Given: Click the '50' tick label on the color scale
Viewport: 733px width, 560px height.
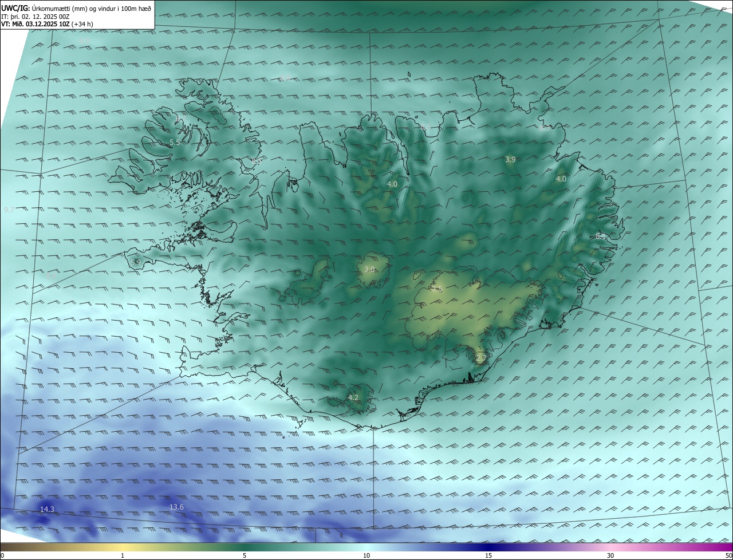Looking at the screenshot, I should tap(728, 555).
